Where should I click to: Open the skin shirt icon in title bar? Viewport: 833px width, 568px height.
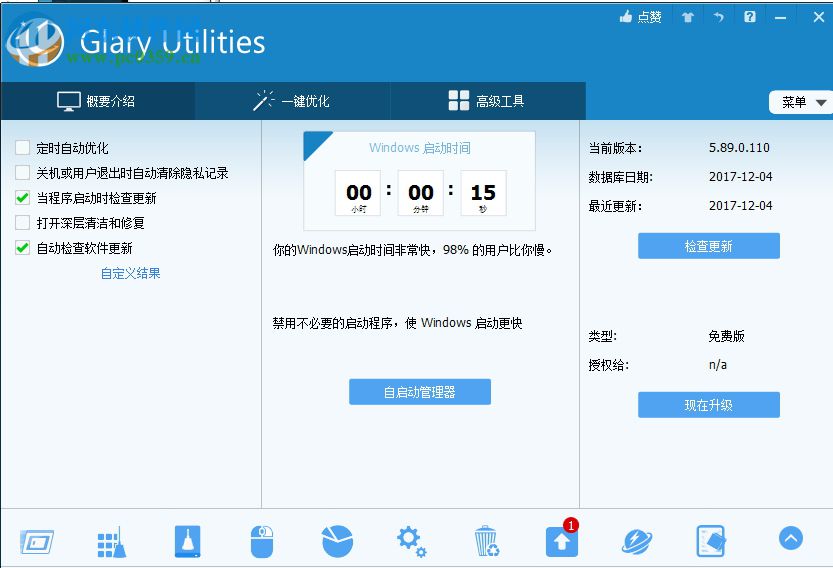click(x=688, y=17)
